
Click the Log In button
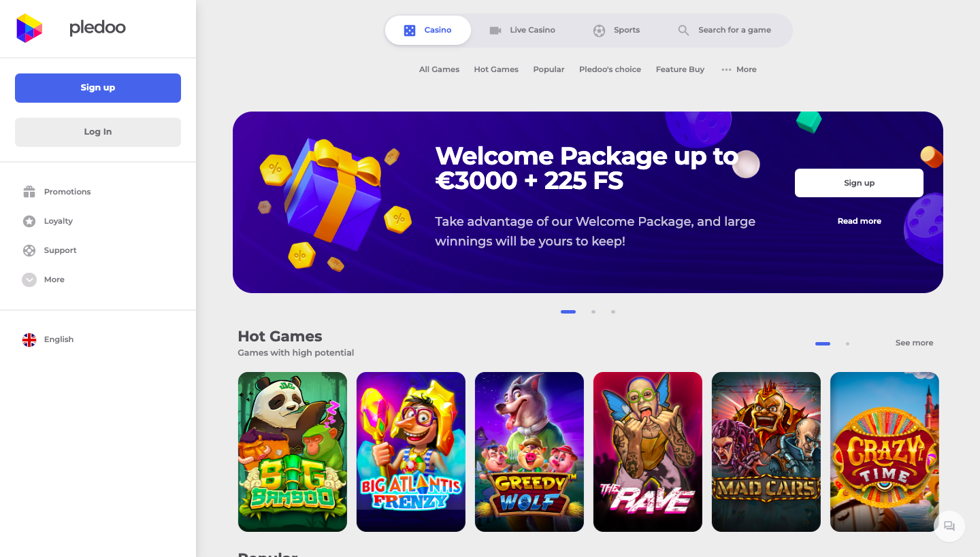[97, 131]
